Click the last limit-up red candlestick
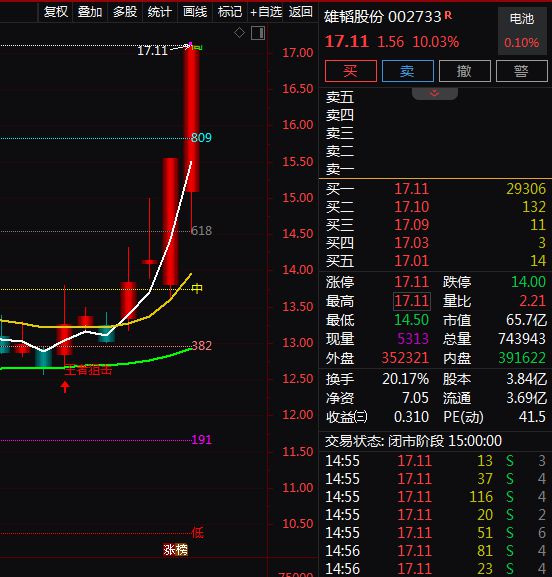Viewport: 552px width, 577px height. [192, 119]
